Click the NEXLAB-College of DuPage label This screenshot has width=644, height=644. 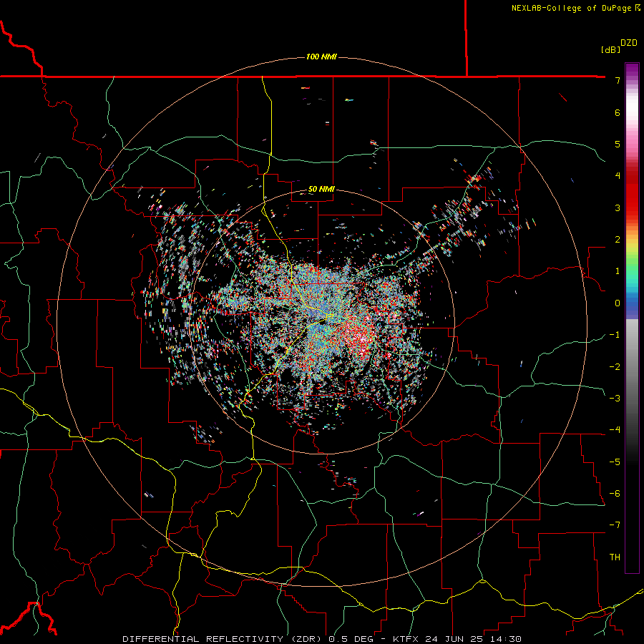coord(575,8)
